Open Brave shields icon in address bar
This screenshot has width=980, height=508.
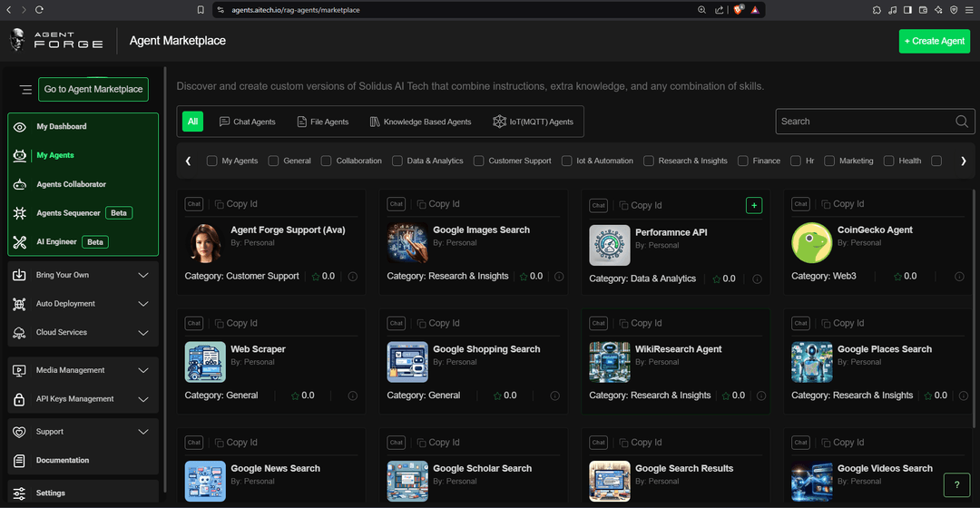click(x=738, y=10)
